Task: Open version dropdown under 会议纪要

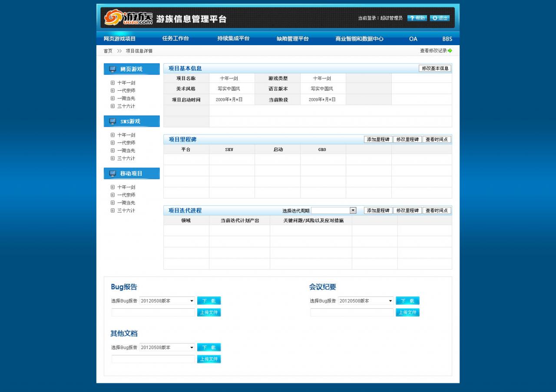Action: coord(366,301)
